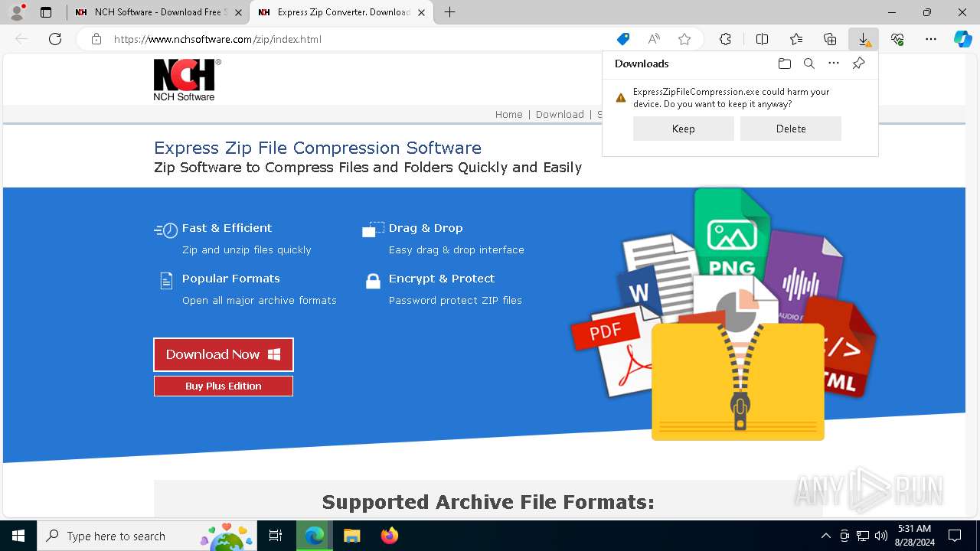Click the warning triangle icon in Downloads
The height and width of the screenshot is (551, 980).
pyautogui.click(x=621, y=98)
